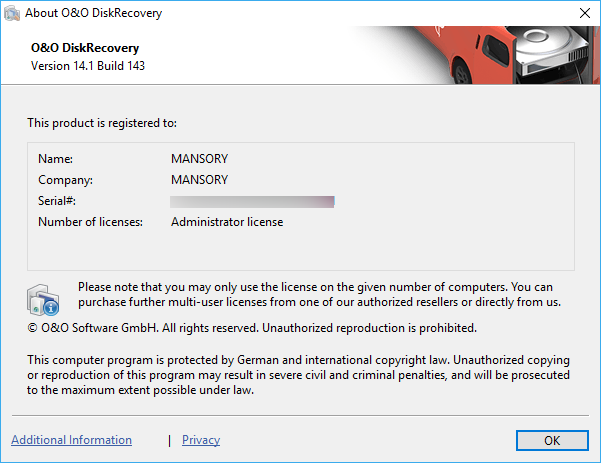Click the Serial# label

click(x=57, y=201)
